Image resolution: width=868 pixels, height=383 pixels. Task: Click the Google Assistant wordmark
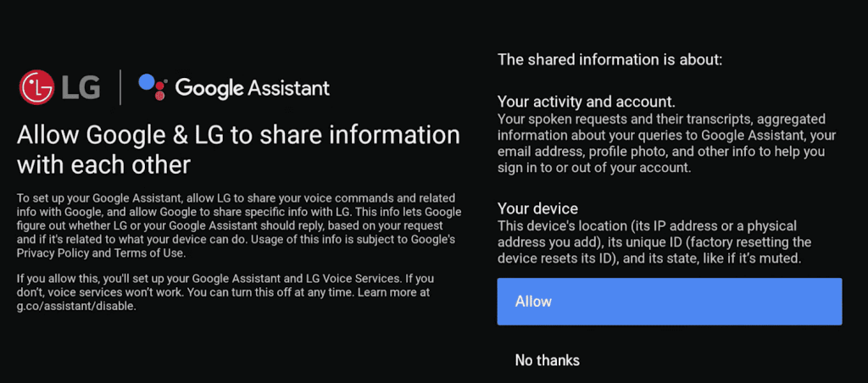pos(253,88)
